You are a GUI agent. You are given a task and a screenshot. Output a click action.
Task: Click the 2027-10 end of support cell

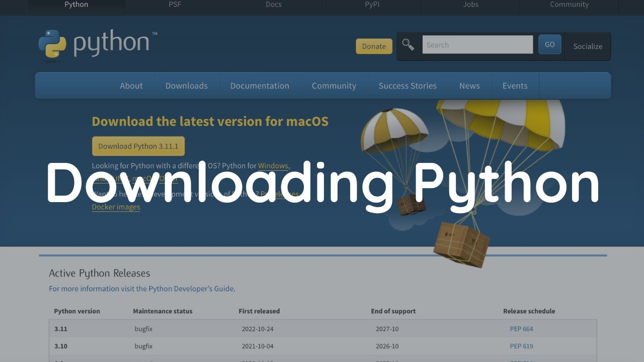click(387, 329)
